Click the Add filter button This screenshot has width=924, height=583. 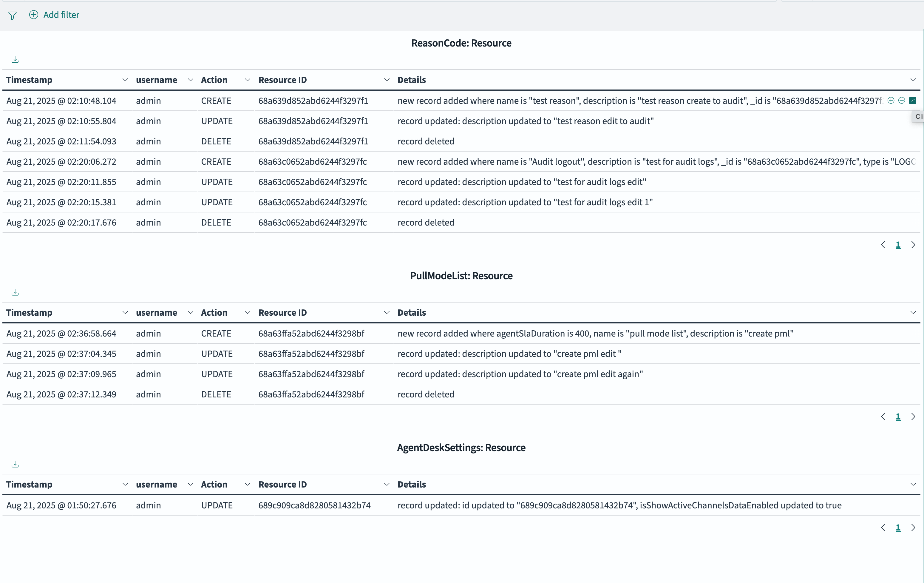coord(55,15)
